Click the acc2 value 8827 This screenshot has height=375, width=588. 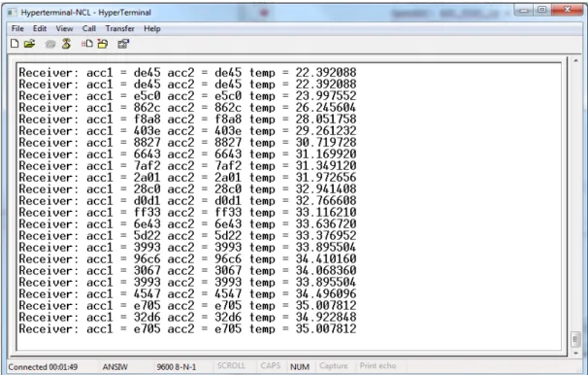[228, 142]
